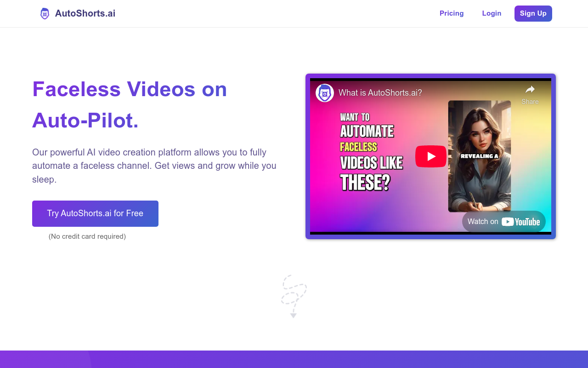Click Try AutoShorts.ai for Free button
This screenshot has width=588, height=368.
tap(95, 213)
